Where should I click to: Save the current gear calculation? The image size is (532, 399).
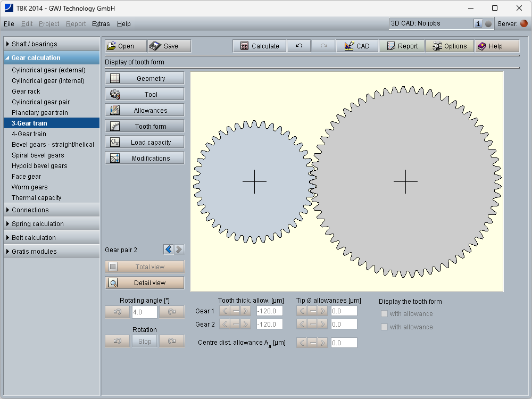(x=169, y=46)
